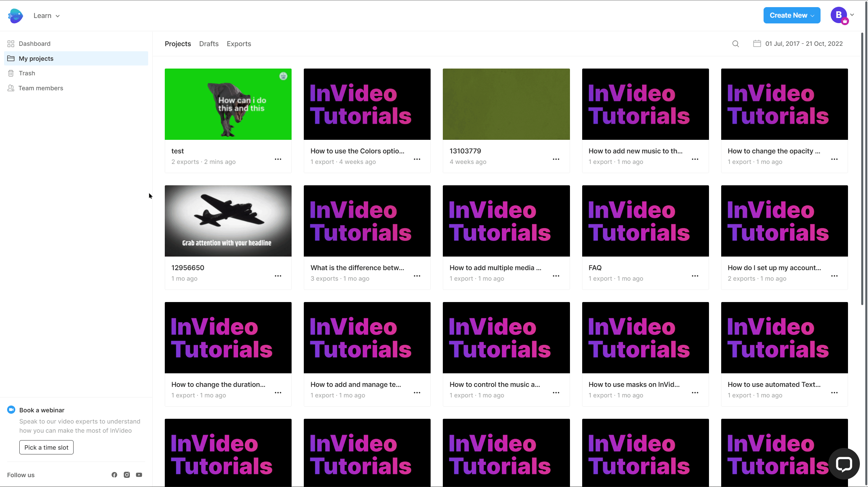This screenshot has height=487, width=868.
Task: Click the InVideo fish logo
Action: coord(15,16)
